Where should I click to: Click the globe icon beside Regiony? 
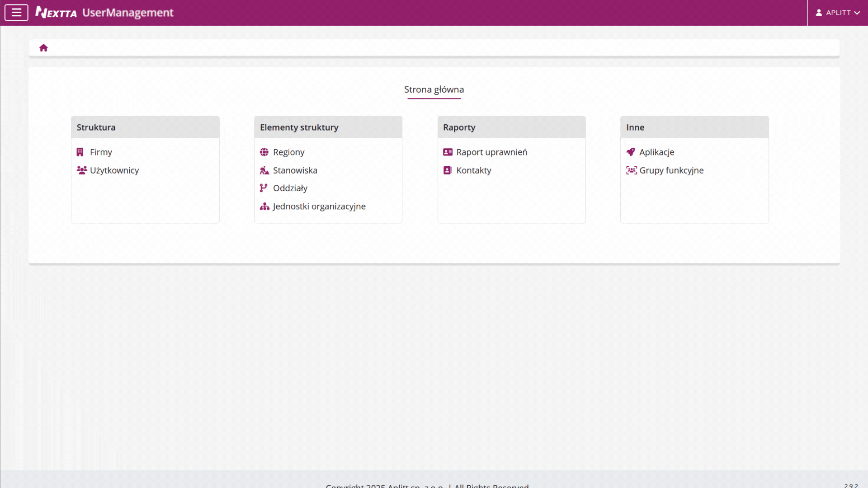click(264, 152)
